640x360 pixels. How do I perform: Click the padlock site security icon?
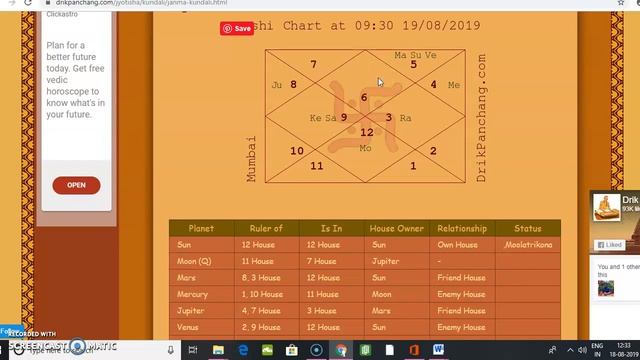pyautogui.click(x=48, y=2)
